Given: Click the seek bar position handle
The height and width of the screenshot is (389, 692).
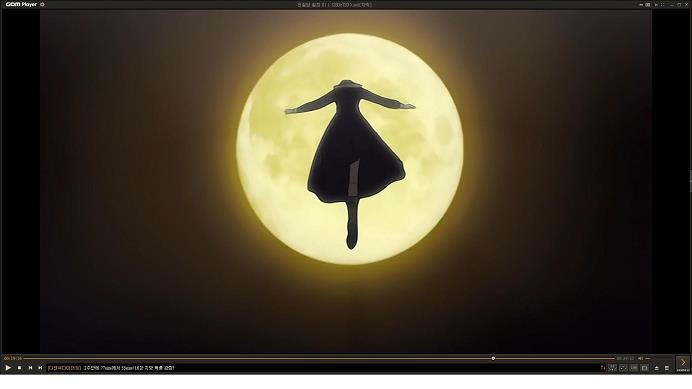Looking at the screenshot, I should click(x=493, y=359).
